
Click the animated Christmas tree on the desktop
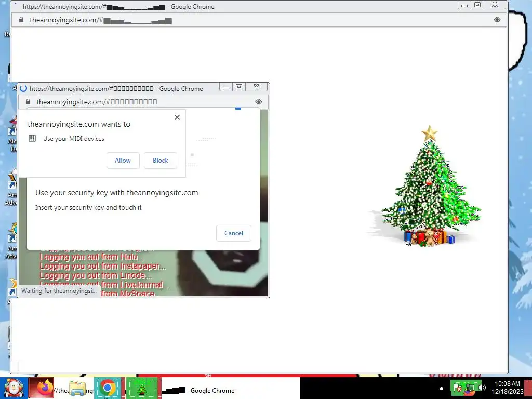tap(430, 186)
